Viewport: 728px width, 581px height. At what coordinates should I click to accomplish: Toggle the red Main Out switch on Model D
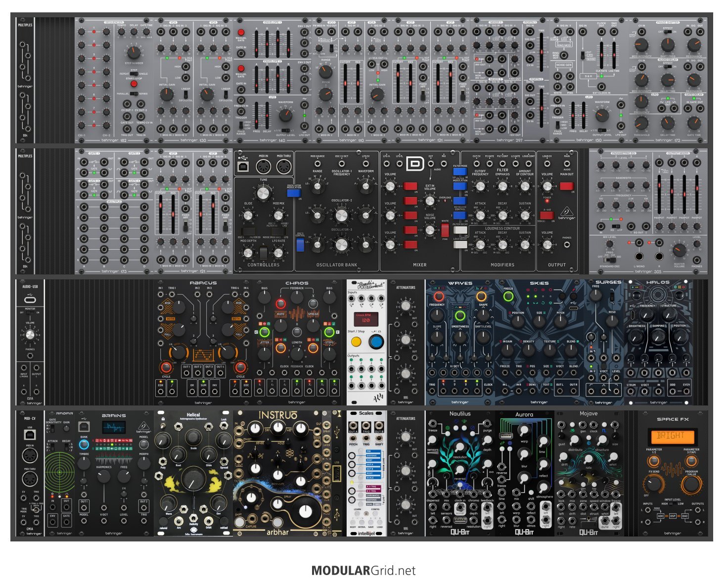click(567, 186)
